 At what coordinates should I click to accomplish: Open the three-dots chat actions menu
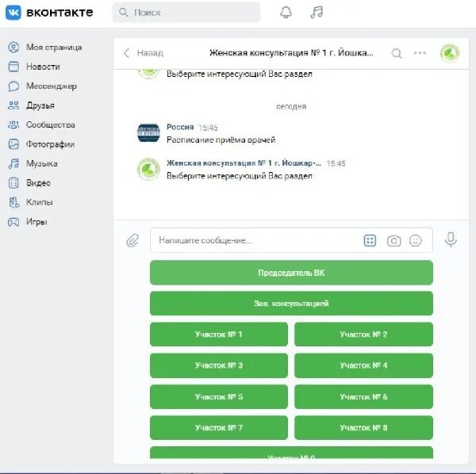click(x=420, y=53)
